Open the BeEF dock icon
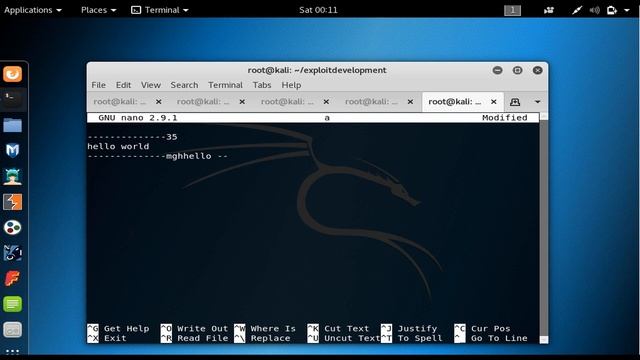This screenshot has height=360, width=640. pos(13,253)
